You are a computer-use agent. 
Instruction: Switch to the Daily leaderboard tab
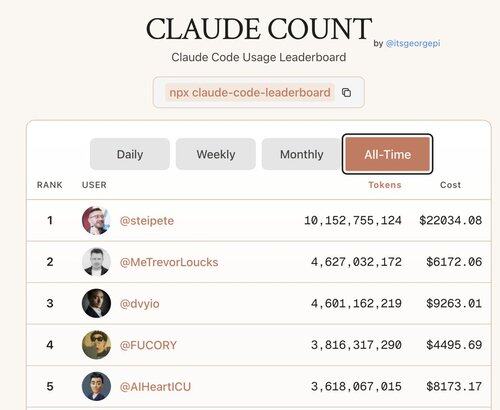(130, 154)
